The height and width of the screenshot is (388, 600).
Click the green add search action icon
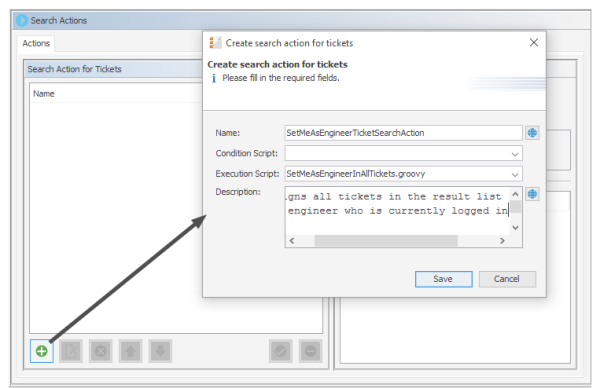click(42, 351)
